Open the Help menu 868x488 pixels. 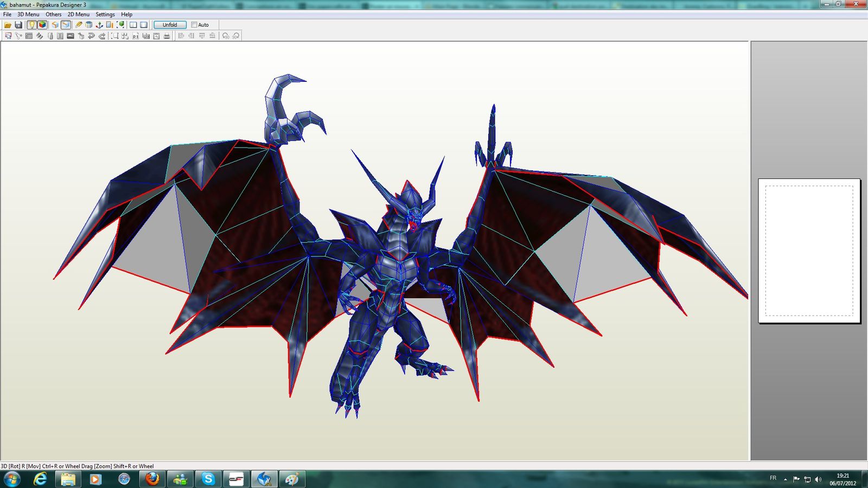click(126, 15)
